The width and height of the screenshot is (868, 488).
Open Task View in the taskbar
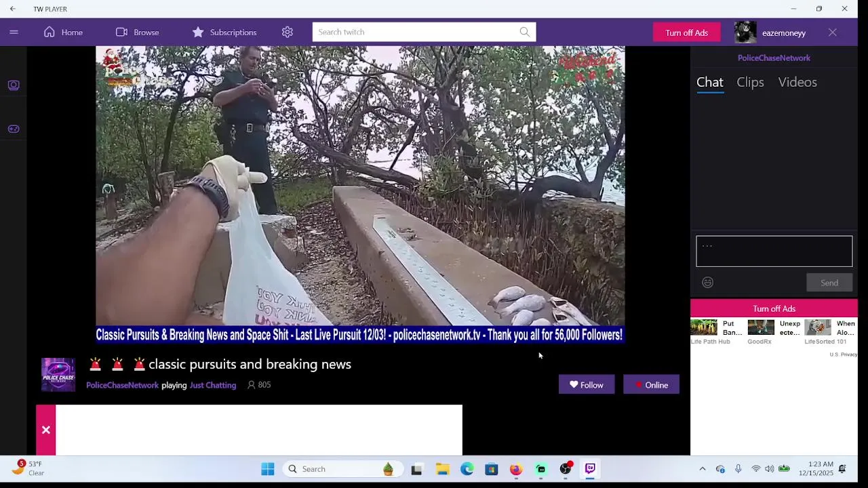click(417, 469)
